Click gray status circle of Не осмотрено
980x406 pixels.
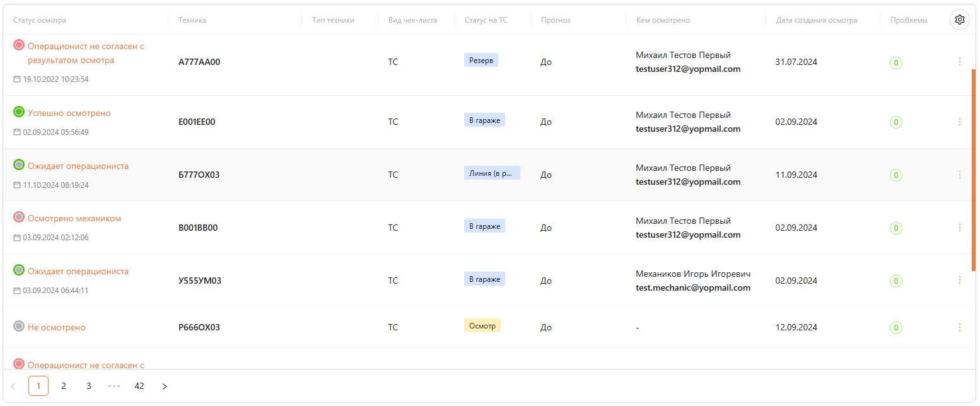(x=19, y=327)
